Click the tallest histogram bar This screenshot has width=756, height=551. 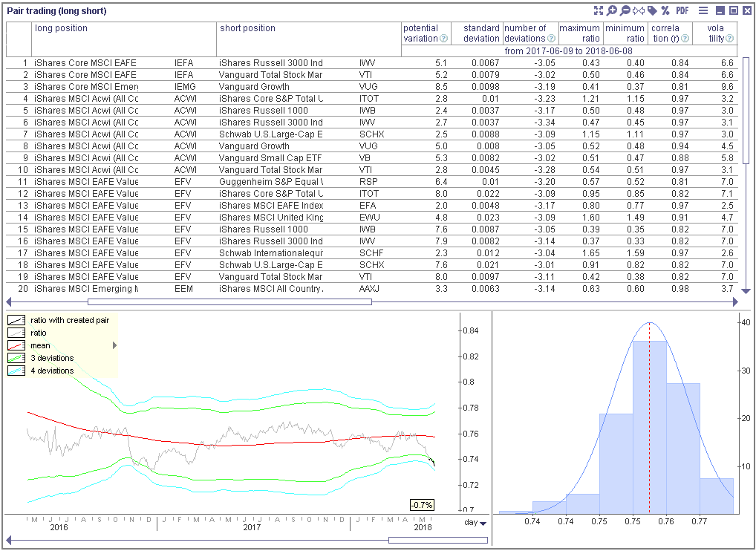point(650,427)
